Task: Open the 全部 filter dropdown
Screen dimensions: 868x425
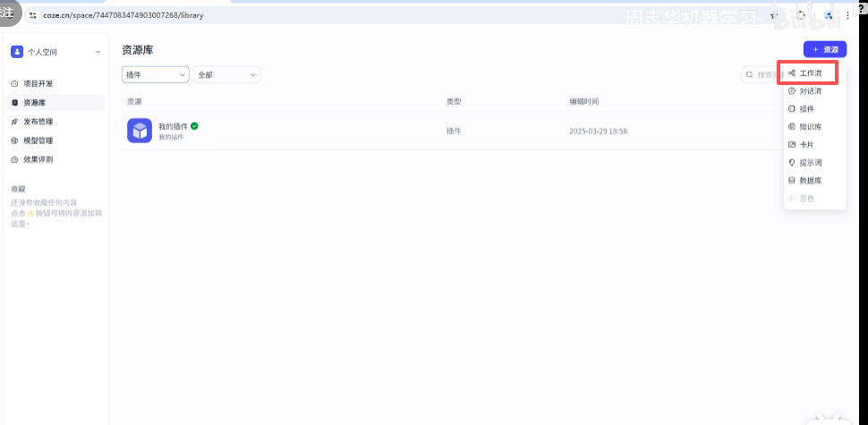Action: click(x=226, y=75)
